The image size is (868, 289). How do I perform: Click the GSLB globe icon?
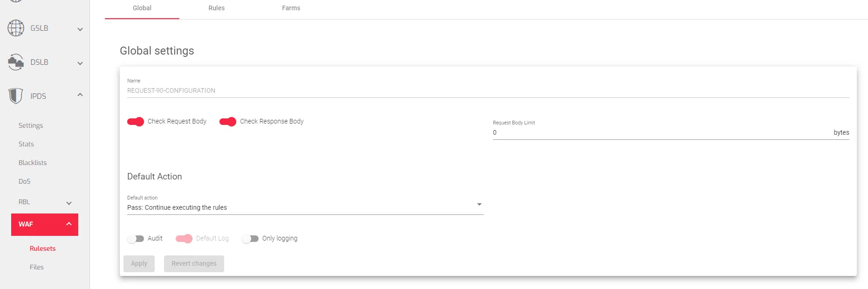[x=16, y=28]
